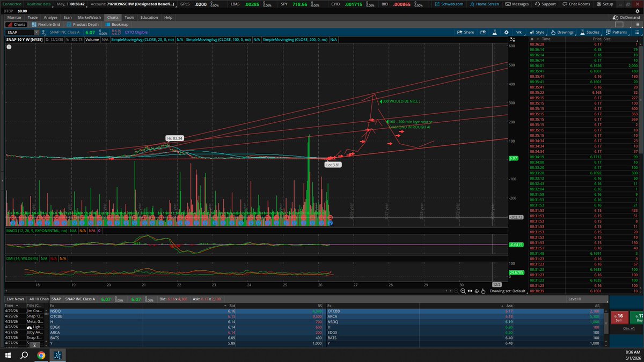Open the Share menu in chart toolbar
This screenshot has height=362, width=644.
[466, 32]
